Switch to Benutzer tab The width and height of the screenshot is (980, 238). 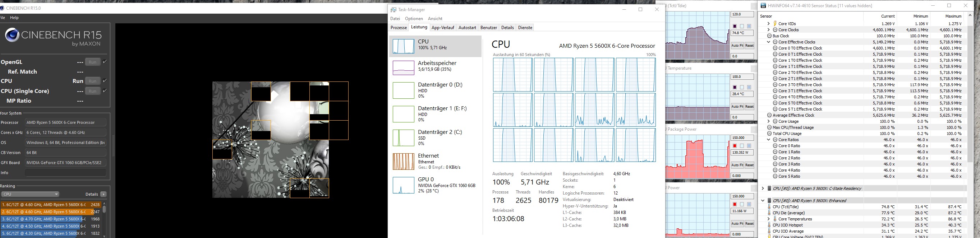(x=489, y=28)
